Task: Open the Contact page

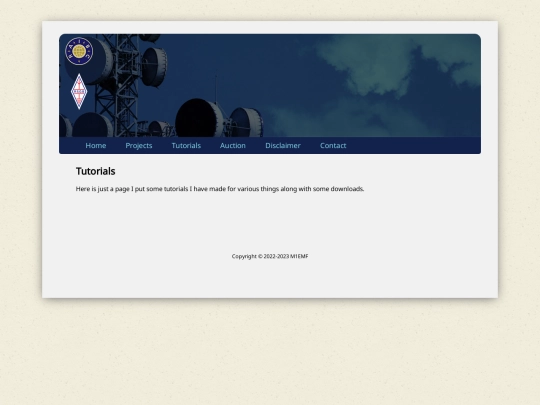Action: pyautogui.click(x=333, y=145)
